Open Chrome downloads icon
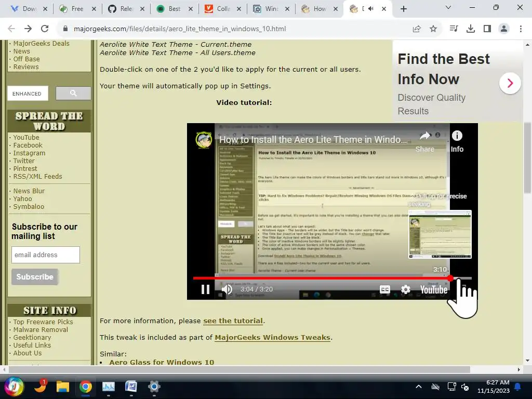This screenshot has width=532, height=399. (471, 29)
